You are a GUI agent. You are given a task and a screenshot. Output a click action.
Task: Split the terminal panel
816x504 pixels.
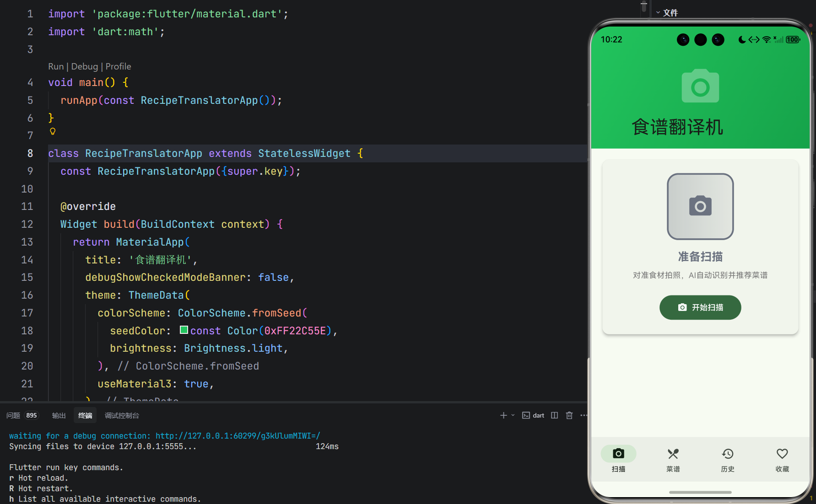554,415
